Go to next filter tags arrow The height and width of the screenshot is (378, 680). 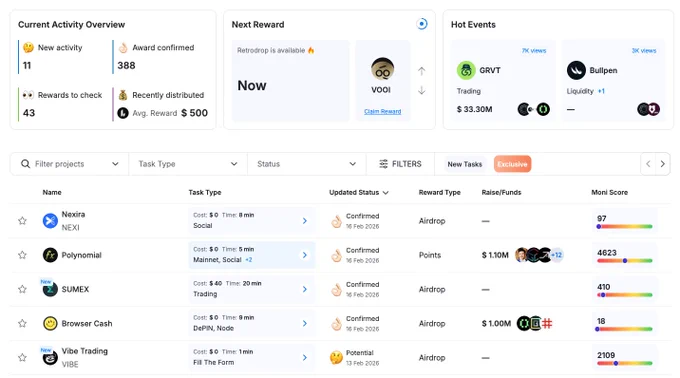click(663, 164)
